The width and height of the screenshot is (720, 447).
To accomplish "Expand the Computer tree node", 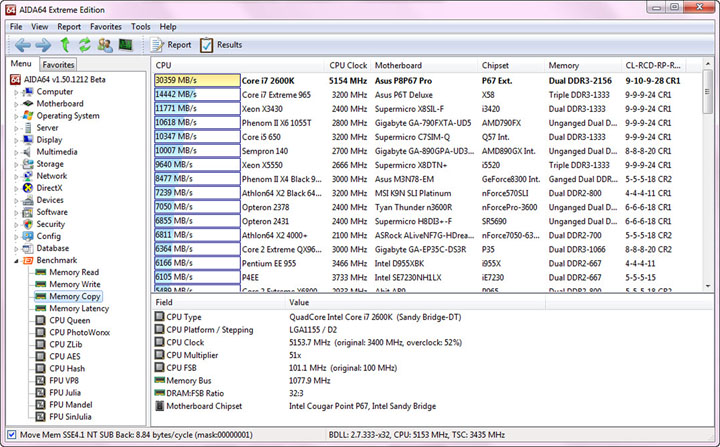I will (x=16, y=92).
